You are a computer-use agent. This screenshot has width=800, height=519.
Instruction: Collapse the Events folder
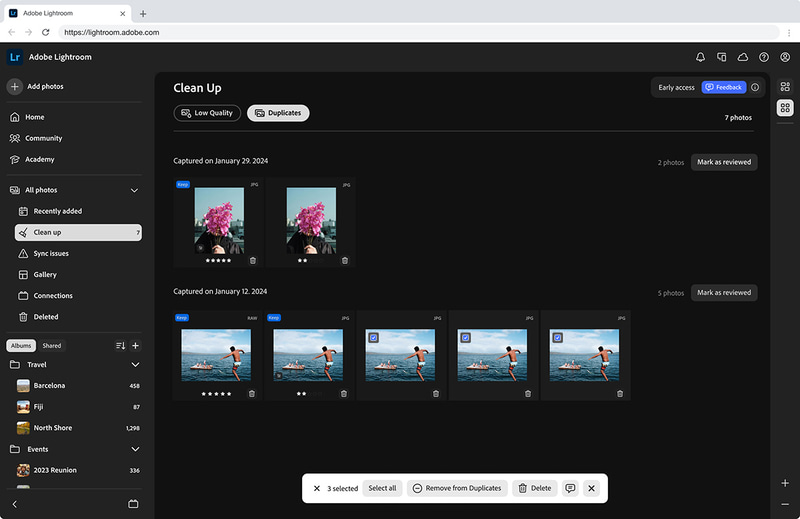(135, 450)
